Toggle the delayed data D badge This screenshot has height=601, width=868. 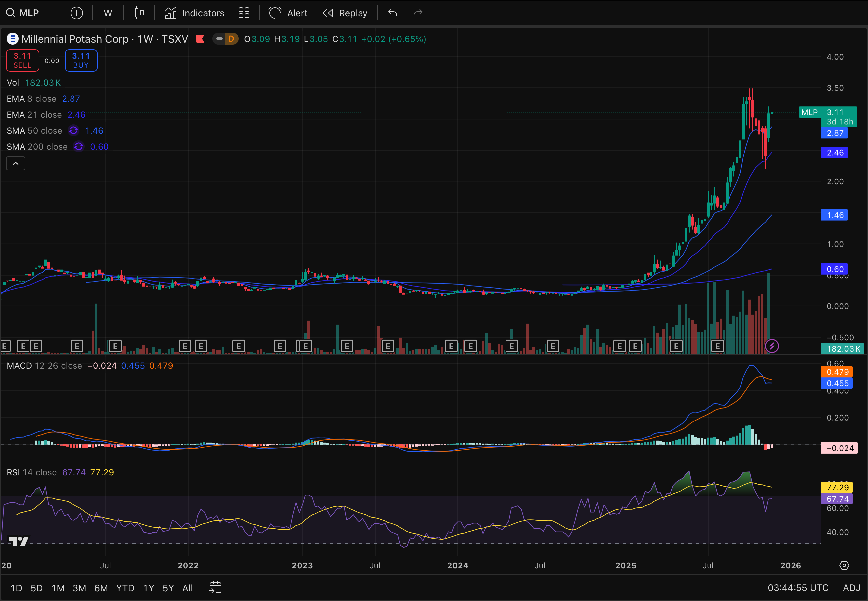point(231,39)
